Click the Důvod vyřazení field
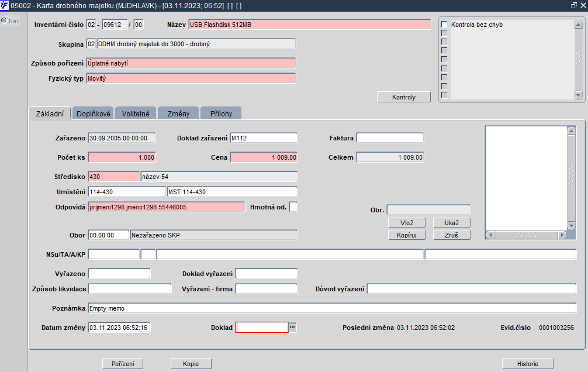 [472, 289]
